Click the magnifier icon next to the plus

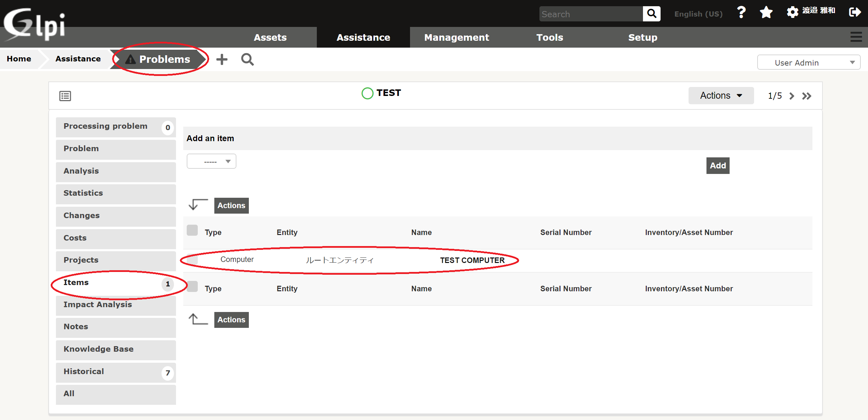coord(247,59)
